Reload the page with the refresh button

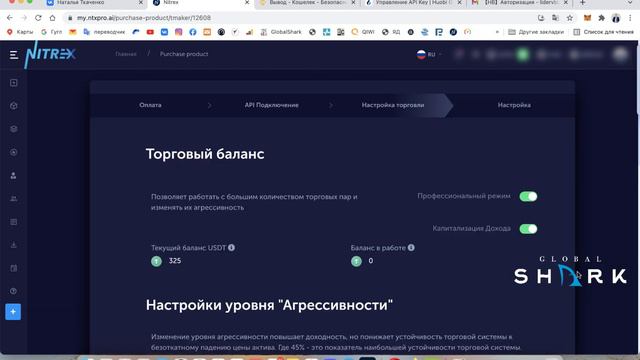pos(38,18)
